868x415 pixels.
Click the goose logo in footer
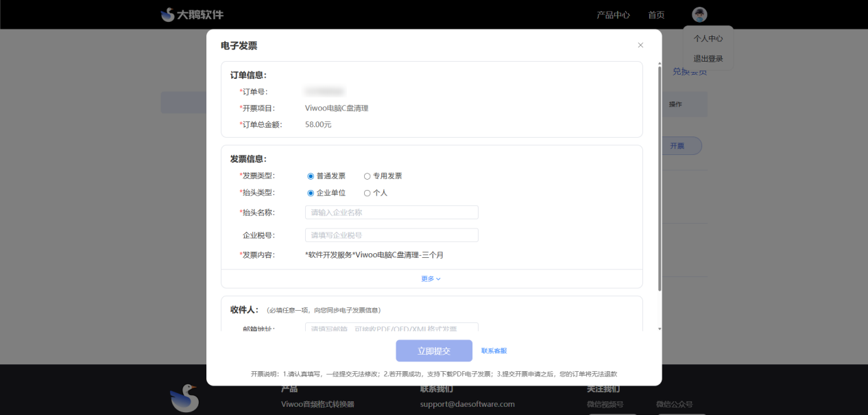pyautogui.click(x=184, y=399)
